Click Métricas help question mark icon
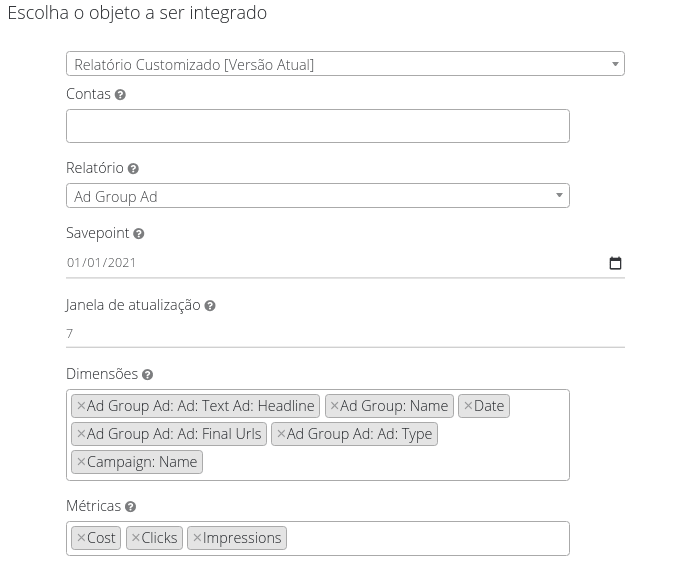The image size is (676, 583). [x=131, y=508]
